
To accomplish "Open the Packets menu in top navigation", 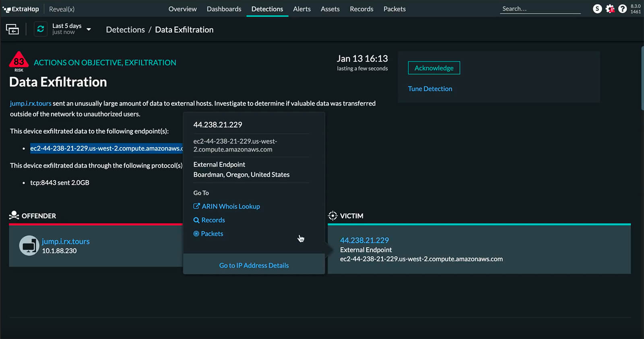I will [x=394, y=9].
